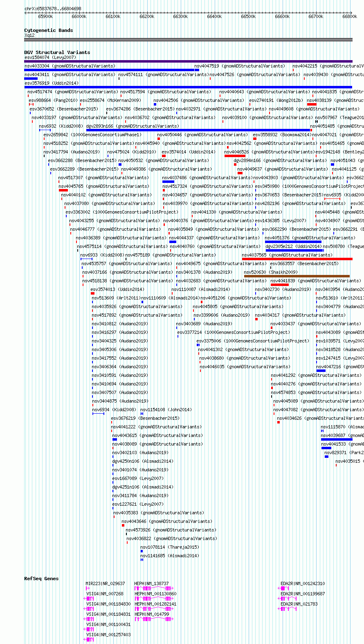This screenshot has height=644, width=364.
Task: Open variant nsv3417794 (Audano2019)
Action: point(72,152)
